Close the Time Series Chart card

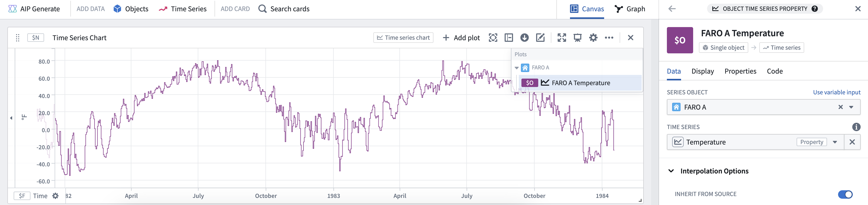[631, 38]
